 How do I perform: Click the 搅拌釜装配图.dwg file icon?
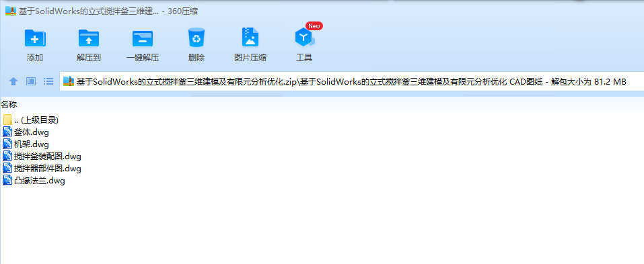[x=7, y=157]
